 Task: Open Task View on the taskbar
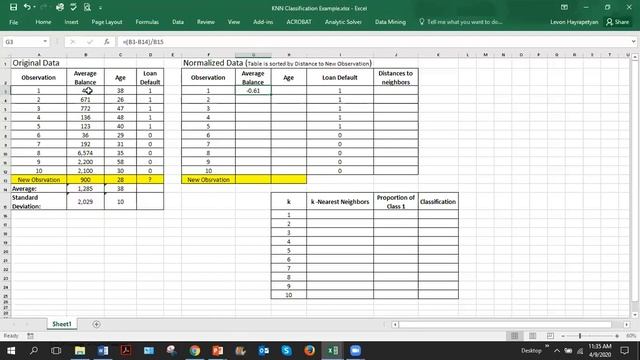point(56,351)
